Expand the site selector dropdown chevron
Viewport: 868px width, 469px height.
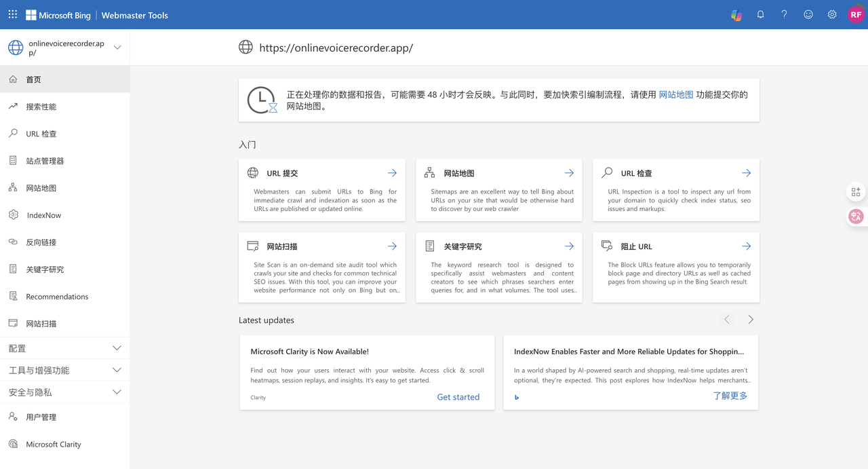[117, 48]
